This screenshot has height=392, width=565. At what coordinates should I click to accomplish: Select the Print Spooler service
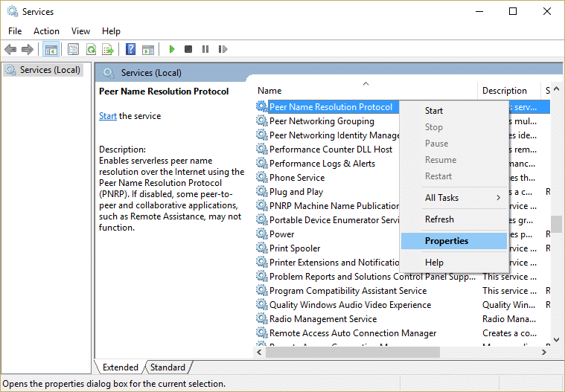pos(295,248)
